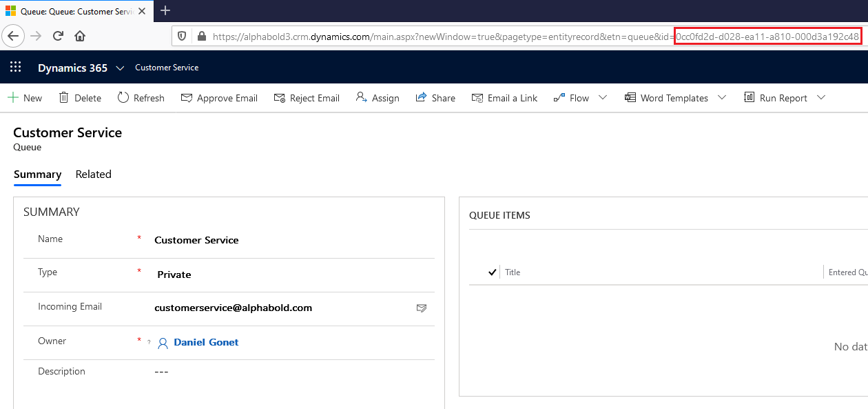Click the Email a Link button label
This screenshot has height=409, width=868.
click(513, 98)
